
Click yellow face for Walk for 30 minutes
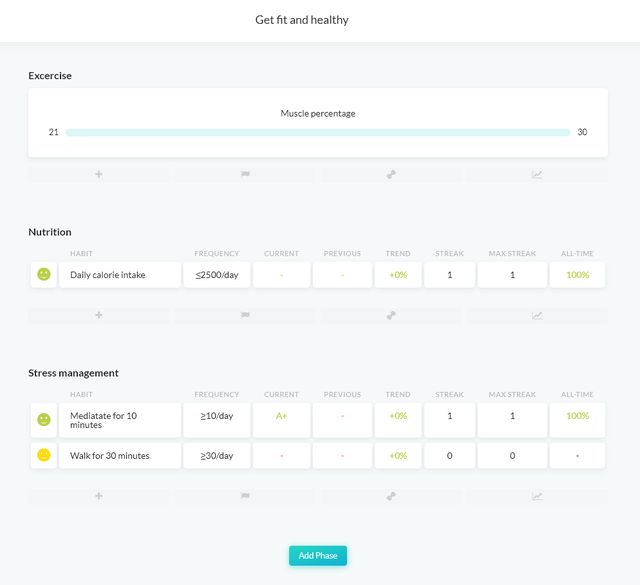(x=44, y=455)
